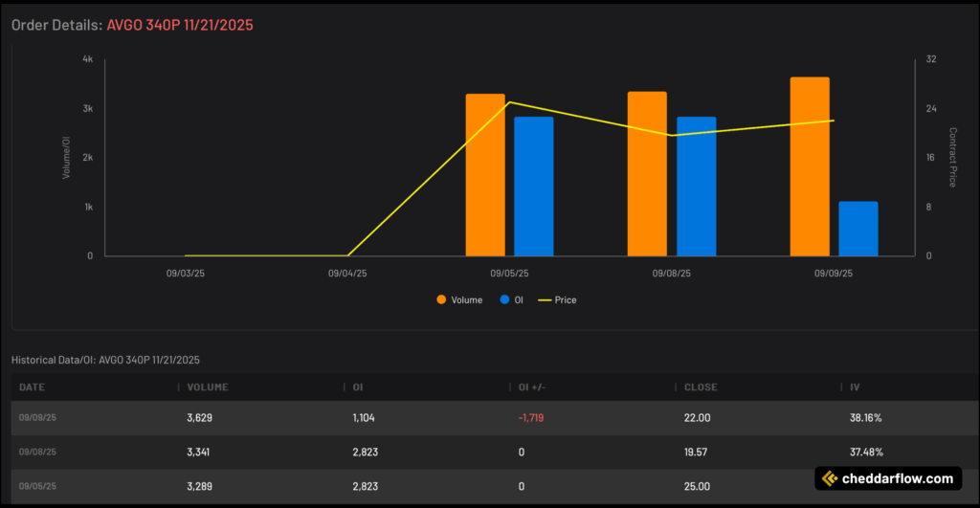Click AVGO 340P 11/21/2025 red title

180,25
